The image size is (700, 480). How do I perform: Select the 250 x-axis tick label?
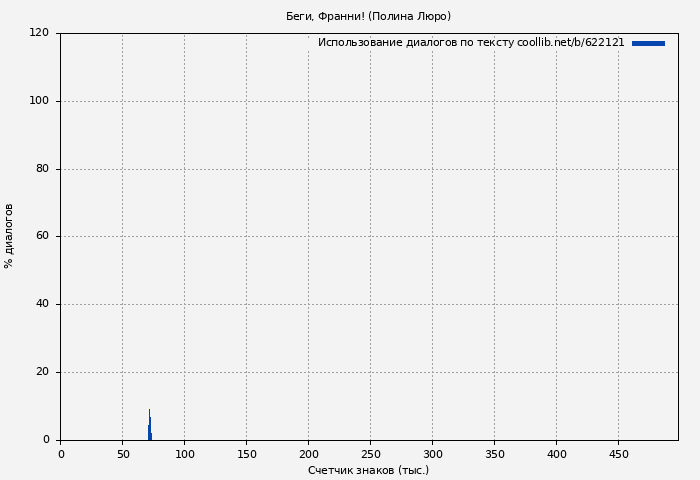370,454
